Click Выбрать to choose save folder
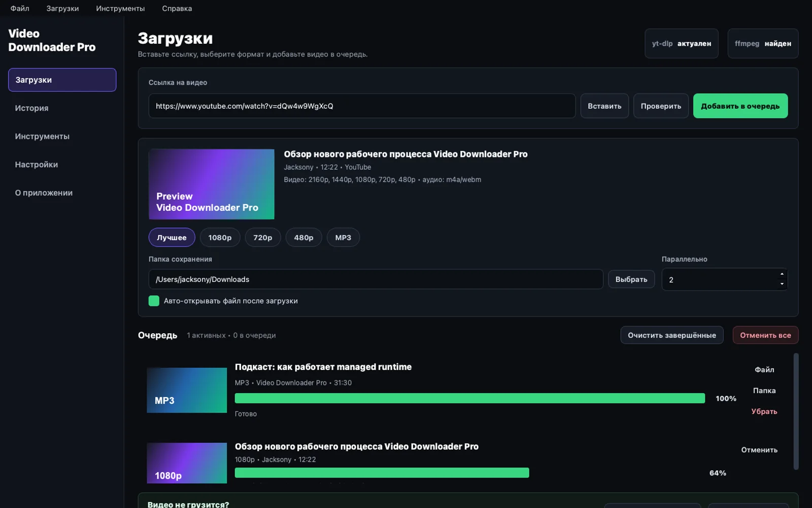The image size is (812, 508). [631, 279]
